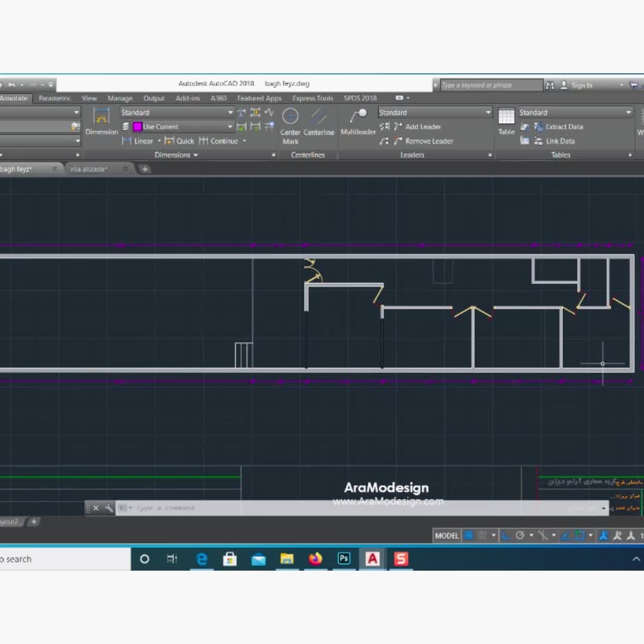Click Extract Data in Tables panel
The width and height of the screenshot is (644, 644).
pos(563,126)
